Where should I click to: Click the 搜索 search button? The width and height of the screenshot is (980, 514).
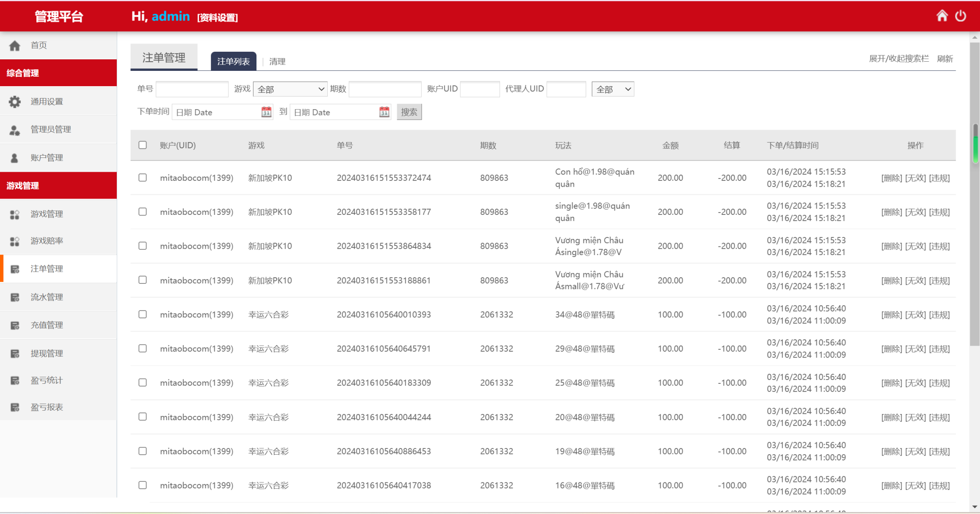pyautogui.click(x=409, y=112)
